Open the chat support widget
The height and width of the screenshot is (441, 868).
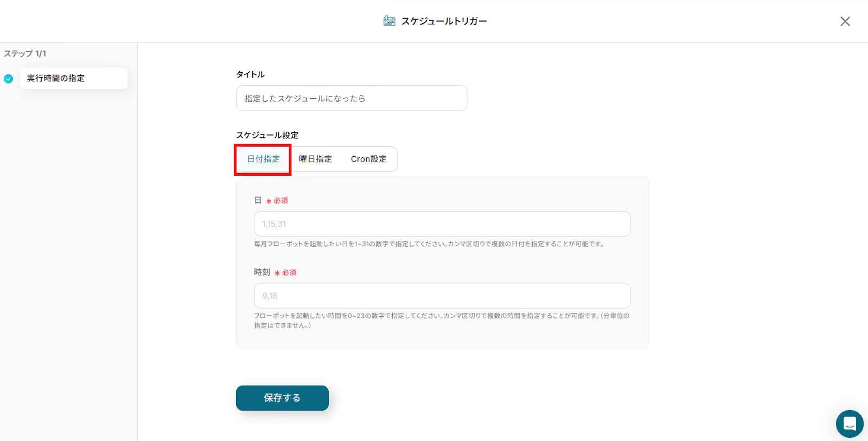click(849, 424)
